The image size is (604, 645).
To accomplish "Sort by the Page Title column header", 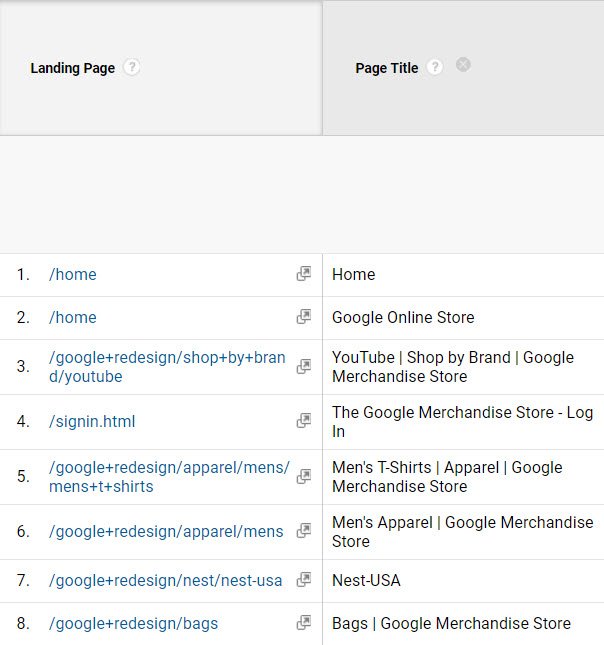I will 386,68.
